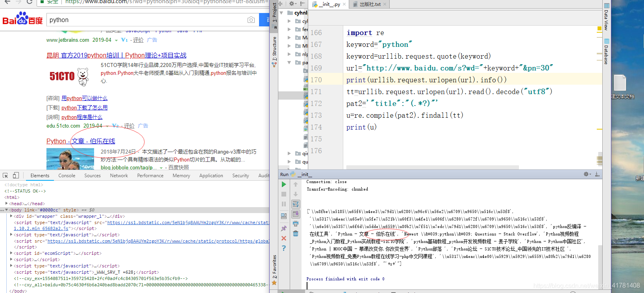Switch to the DevTools Console tab
The width and height of the screenshot is (644, 293).
point(67,176)
